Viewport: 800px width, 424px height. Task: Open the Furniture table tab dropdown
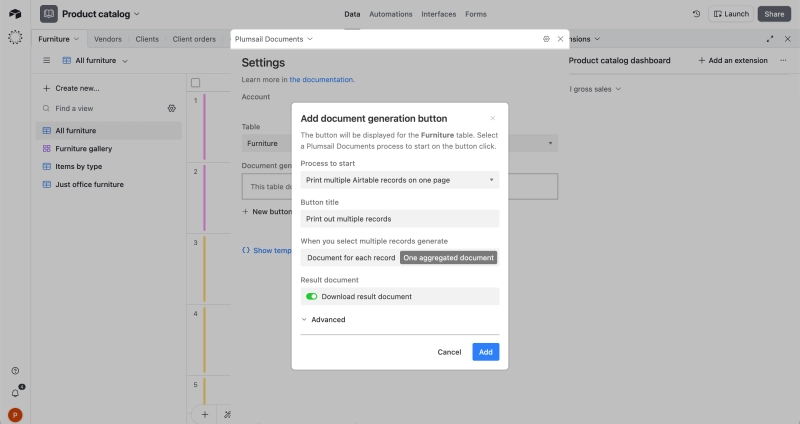coord(77,39)
